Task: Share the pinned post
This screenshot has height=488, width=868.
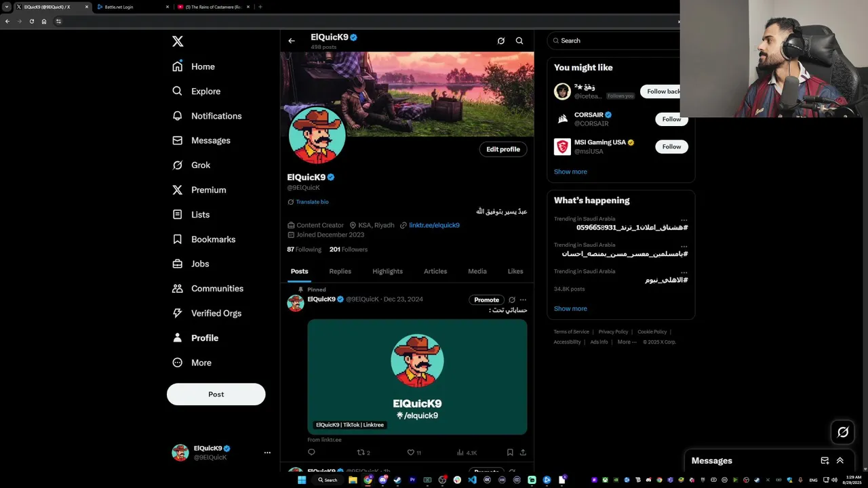Action: pyautogui.click(x=523, y=453)
